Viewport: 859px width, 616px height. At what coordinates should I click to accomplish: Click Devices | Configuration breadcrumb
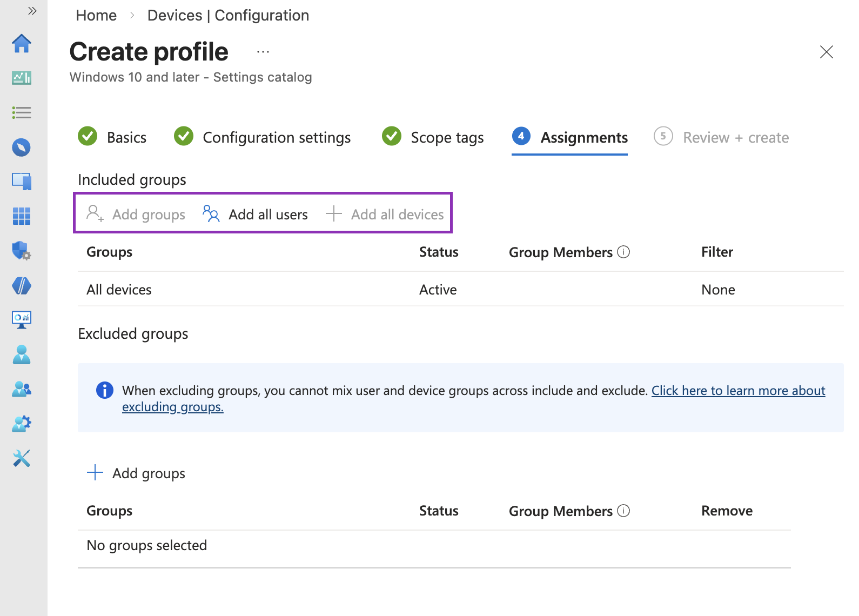[x=228, y=15]
